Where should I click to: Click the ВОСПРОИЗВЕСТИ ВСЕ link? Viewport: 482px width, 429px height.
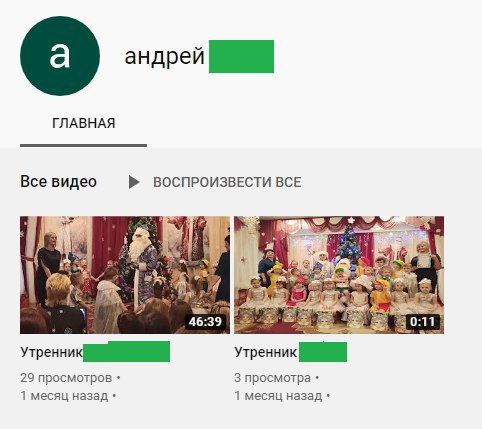point(227,182)
